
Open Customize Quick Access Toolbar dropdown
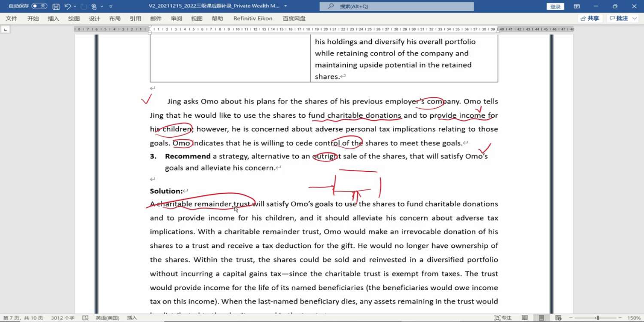(111, 6)
